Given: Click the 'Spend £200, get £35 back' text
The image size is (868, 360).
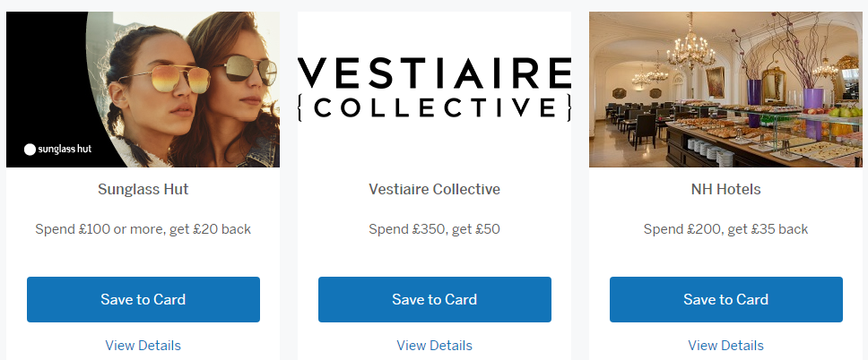Looking at the screenshot, I should (725, 229).
